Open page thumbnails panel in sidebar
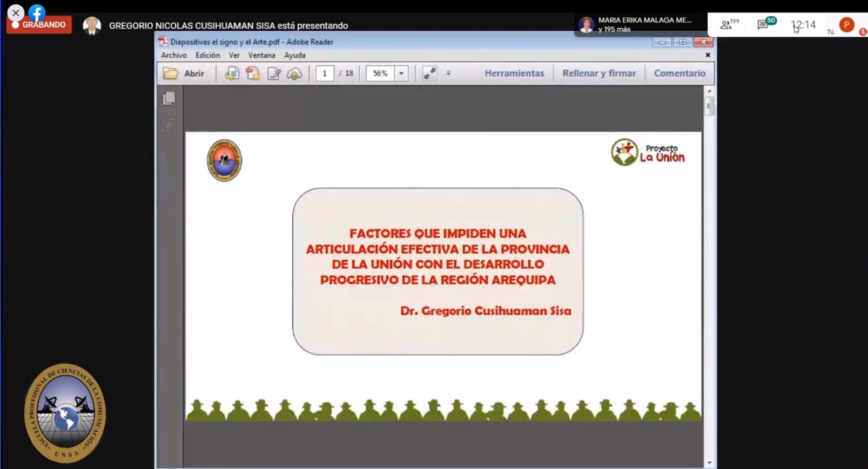Image resolution: width=868 pixels, height=469 pixels. pyautogui.click(x=169, y=98)
